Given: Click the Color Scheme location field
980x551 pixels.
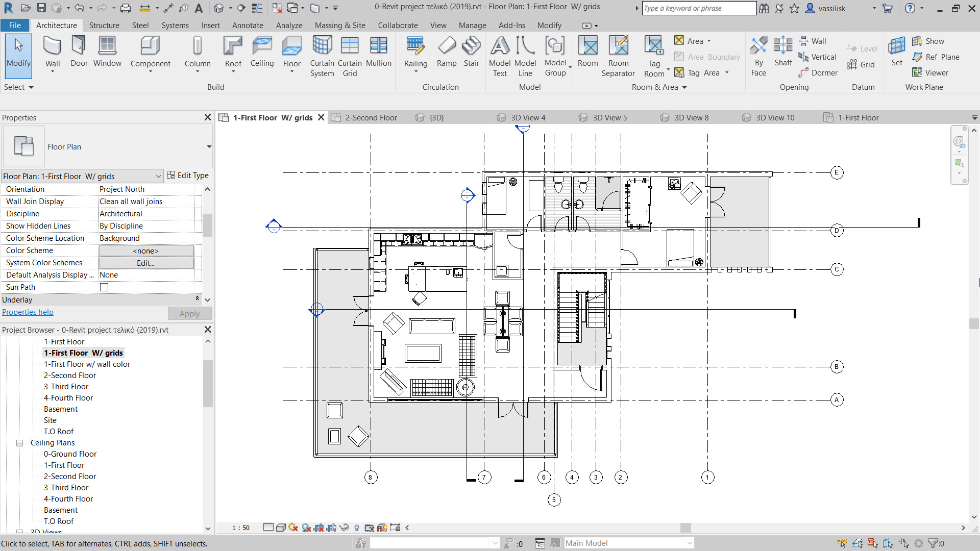Looking at the screenshot, I should [145, 238].
